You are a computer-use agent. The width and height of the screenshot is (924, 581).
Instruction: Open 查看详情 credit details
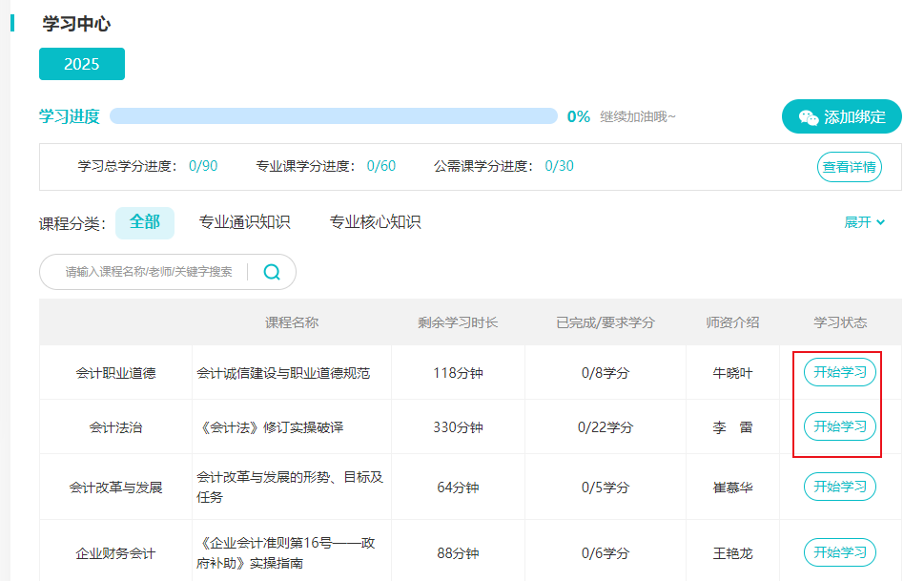(x=850, y=167)
